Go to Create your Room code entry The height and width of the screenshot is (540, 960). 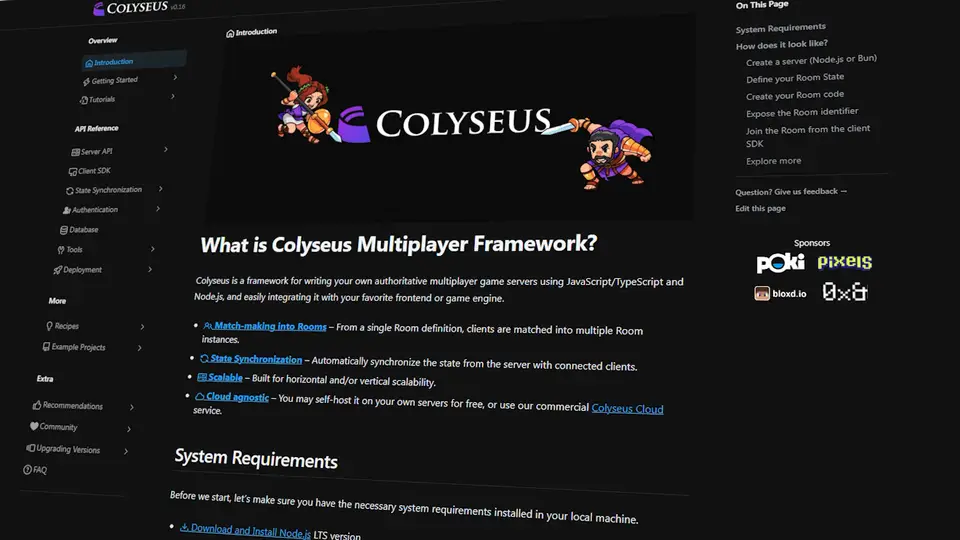pos(795,96)
